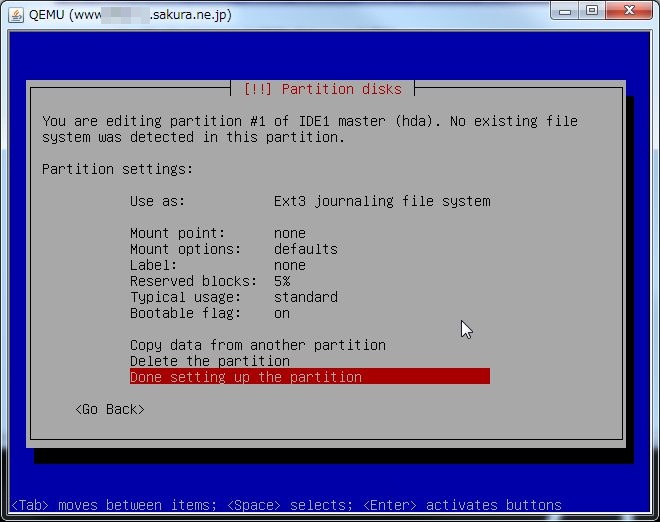The image size is (660, 522).
Task: Click the "You are editing partition #1" message
Action: (x=310, y=129)
